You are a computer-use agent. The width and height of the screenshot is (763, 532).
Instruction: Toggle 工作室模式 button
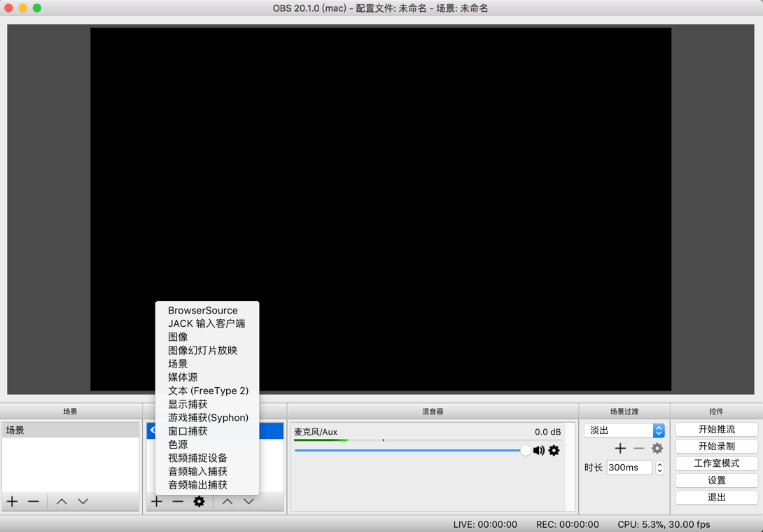click(x=716, y=463)
